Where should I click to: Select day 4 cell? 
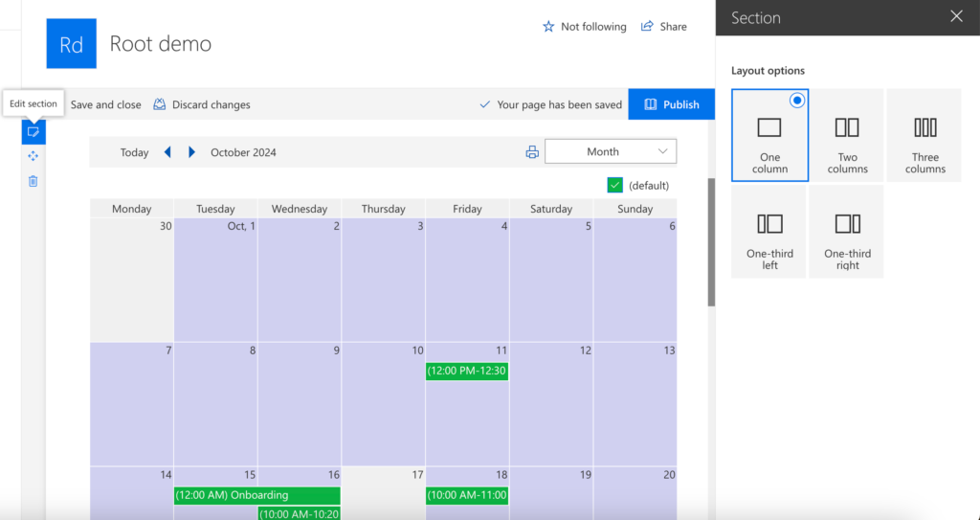click(x=467, y=280)
